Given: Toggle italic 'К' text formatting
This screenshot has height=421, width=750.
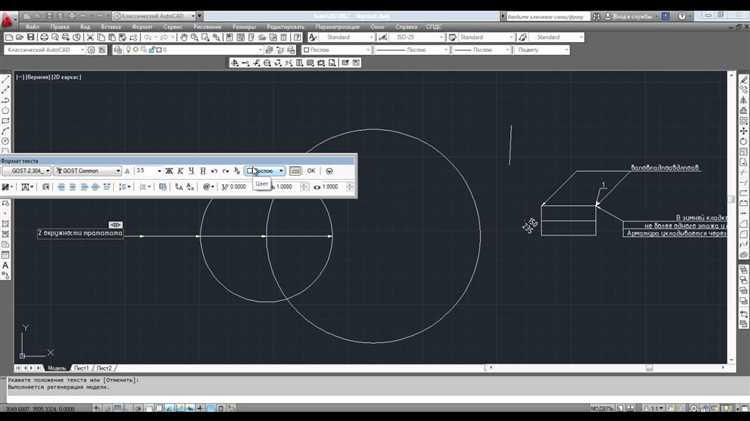Looking at the screenshot, I should click(180, 171).
